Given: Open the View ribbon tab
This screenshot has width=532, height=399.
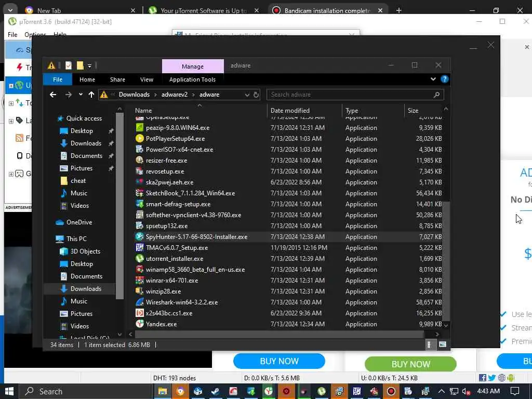Looking at the screenshot, I should coord(147,79).
